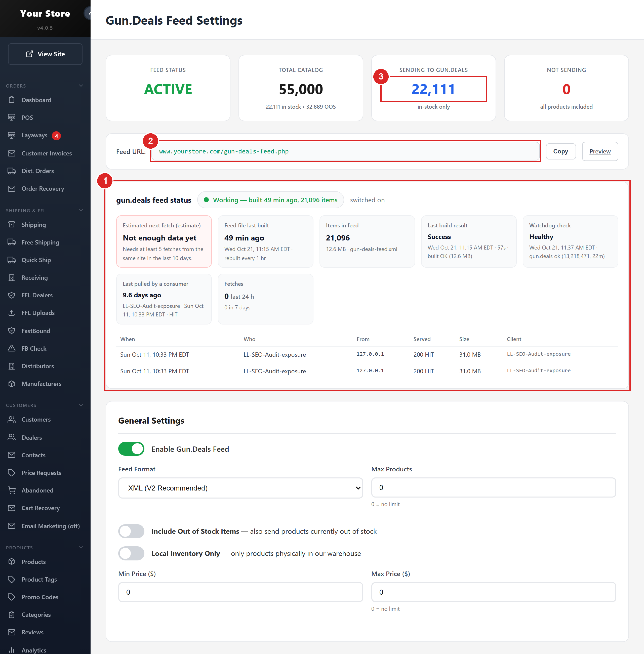Viewport: 644px width, 654px height.
Task: Focus the Min Price input
Action: [240, 592]
